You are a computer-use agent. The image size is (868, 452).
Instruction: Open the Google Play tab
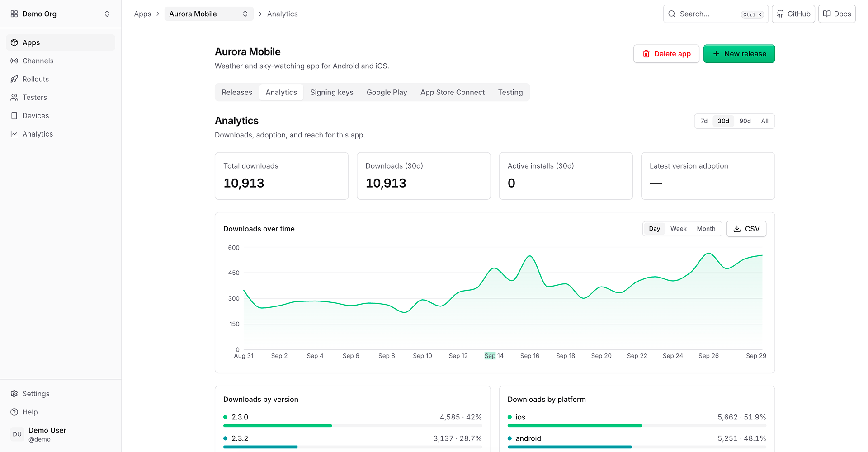click(x=387, y=92)
